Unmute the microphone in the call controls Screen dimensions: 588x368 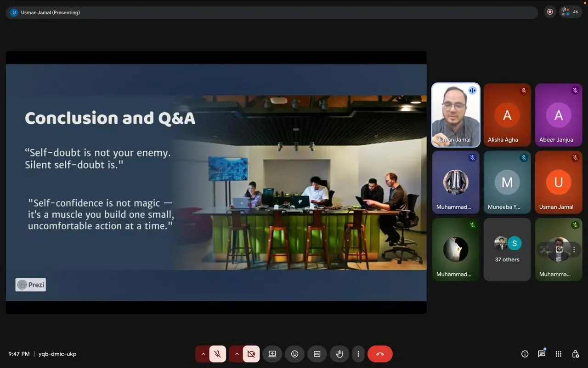tap(218, 354)
